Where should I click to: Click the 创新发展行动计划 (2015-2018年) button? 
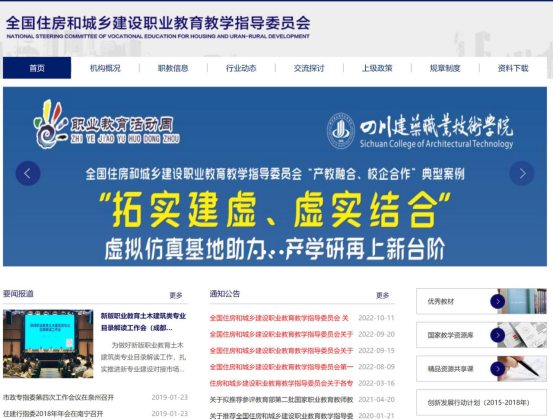coord(481,402)
